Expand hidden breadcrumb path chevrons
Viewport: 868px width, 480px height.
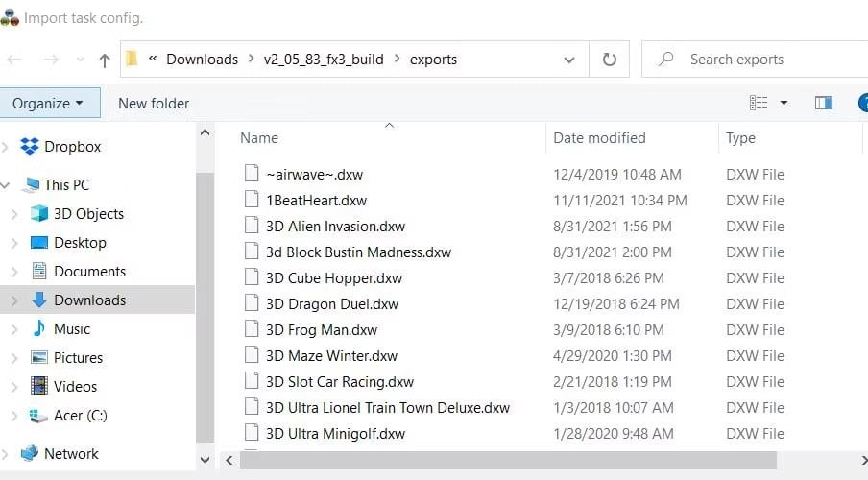click(153, 59)
